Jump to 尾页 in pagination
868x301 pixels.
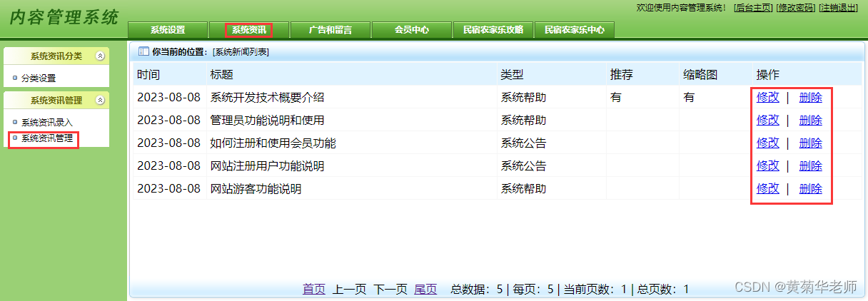[x=426, y=289]
